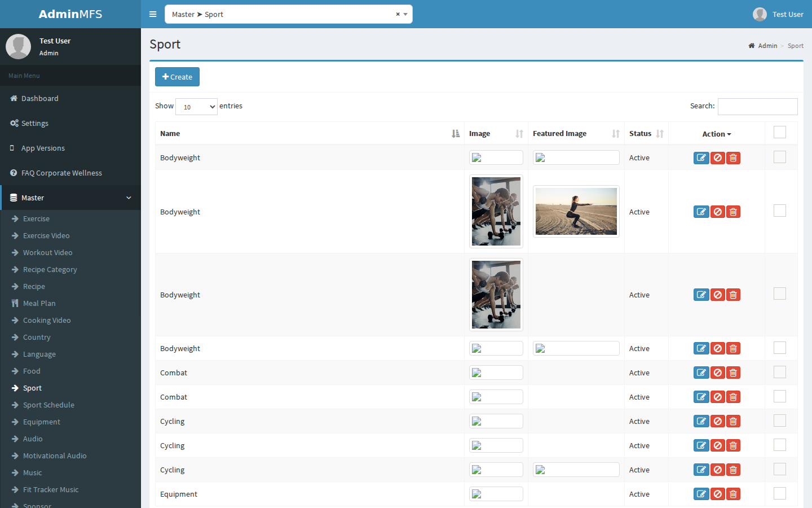Click the Dashboard home icon in sidebar
The width and height of the screenshot is (812, 508).
click(x=14, y=98)
